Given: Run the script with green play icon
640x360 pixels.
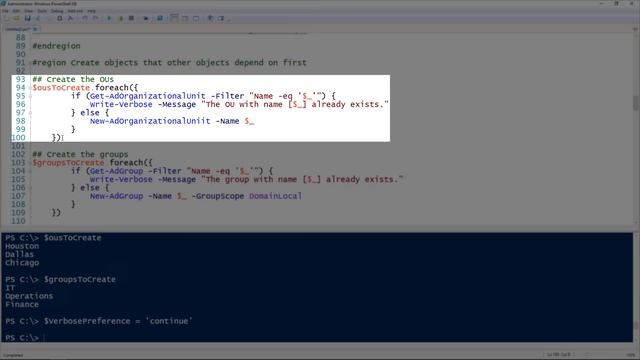Looking at the screenshot, I should (109, 18).
